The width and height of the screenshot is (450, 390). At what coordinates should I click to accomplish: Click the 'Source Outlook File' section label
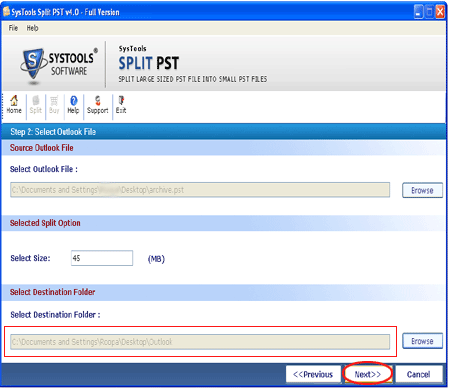click(x=42, y=148)
